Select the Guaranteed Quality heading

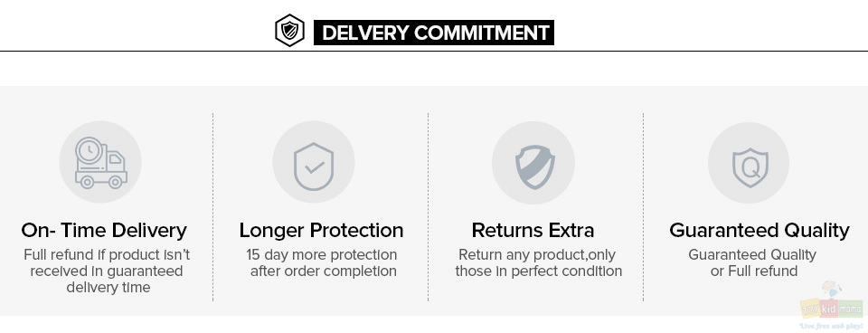759,230
